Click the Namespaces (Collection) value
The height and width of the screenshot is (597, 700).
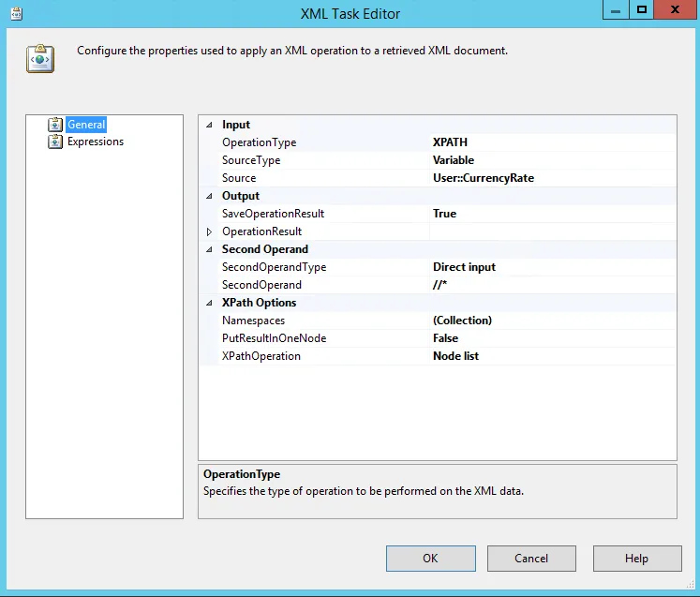click(553, 321)
